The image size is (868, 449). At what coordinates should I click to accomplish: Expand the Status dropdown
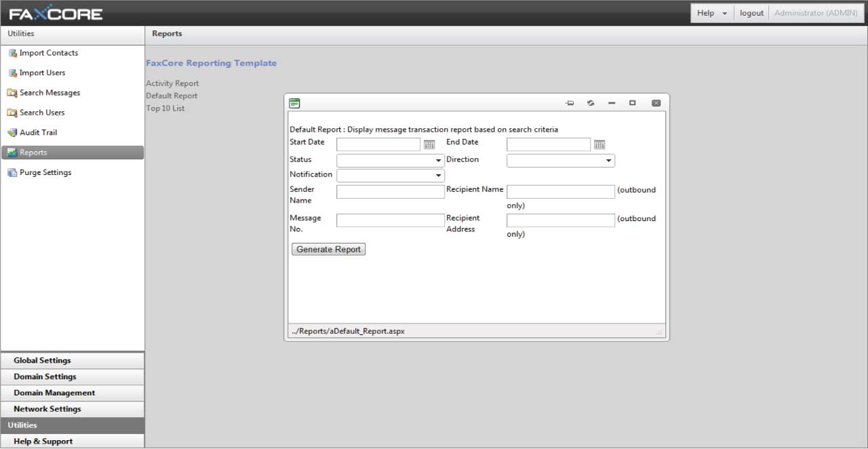[439, 161]
